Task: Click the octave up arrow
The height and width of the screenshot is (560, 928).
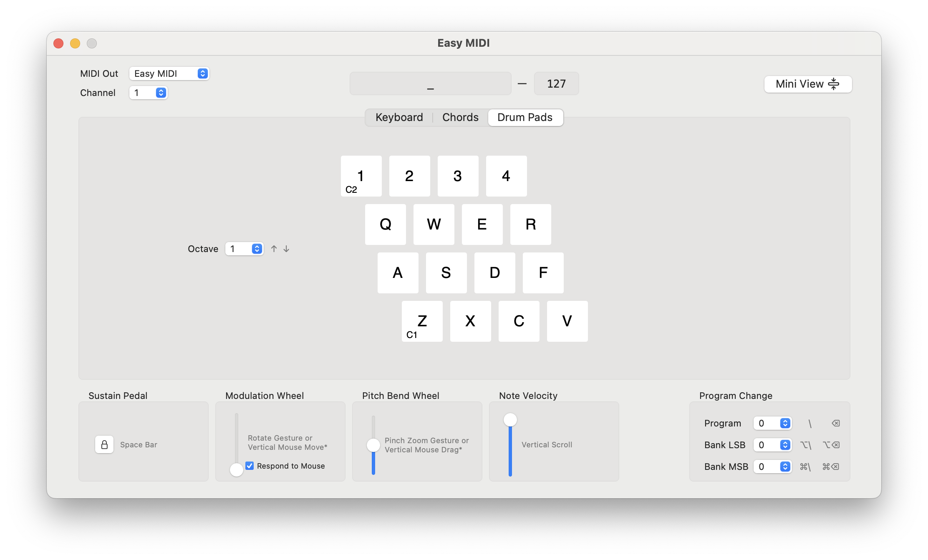Action: coord(274,248)
